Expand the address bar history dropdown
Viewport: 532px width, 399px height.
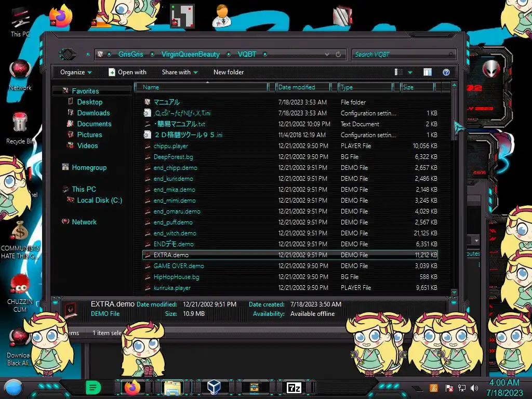coord(327,54)
